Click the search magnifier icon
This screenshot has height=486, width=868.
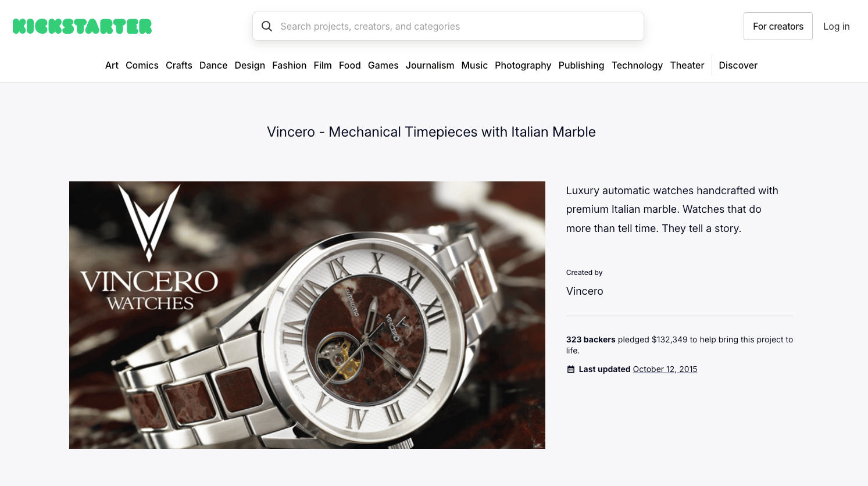[x=267, y=26]
